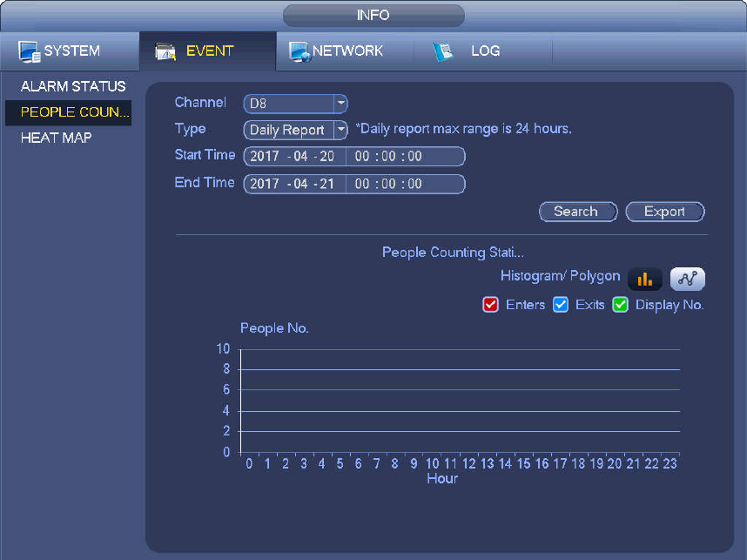This screenshot has height=560, width=747.
Task: Click the Hour axis label
Action: tap(442, 478)
